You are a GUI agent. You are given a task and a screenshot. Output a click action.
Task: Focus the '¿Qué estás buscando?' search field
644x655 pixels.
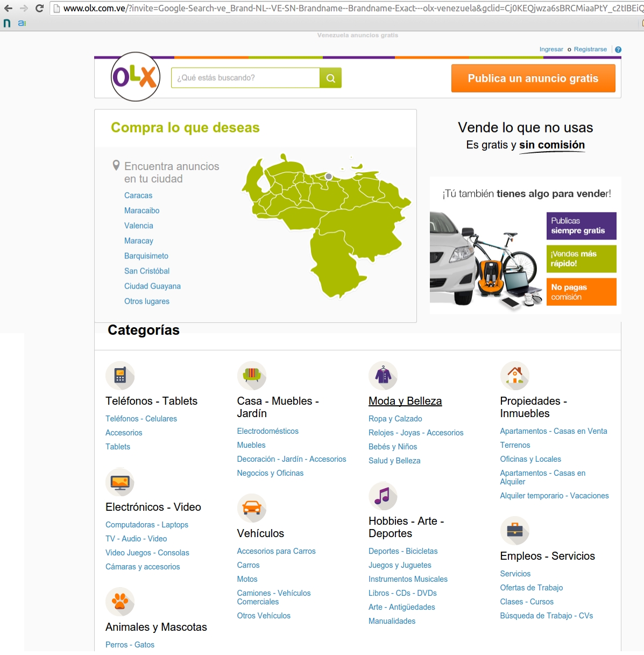coord(245,78)
